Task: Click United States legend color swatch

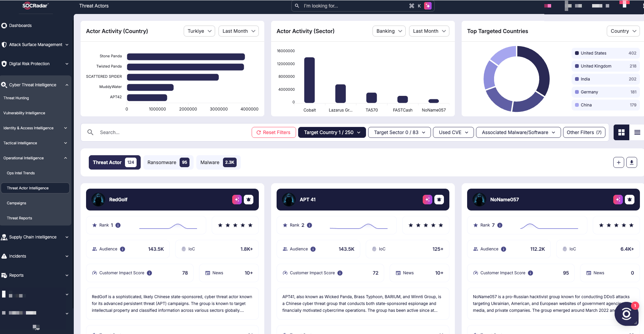Action: pos(577,53)
